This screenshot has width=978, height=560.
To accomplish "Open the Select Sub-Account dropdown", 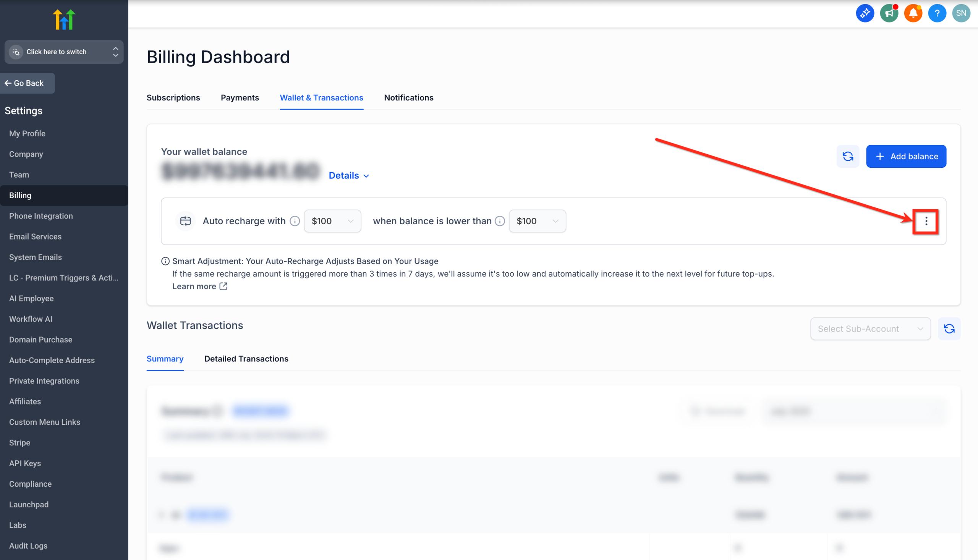I will click(870, 329).
